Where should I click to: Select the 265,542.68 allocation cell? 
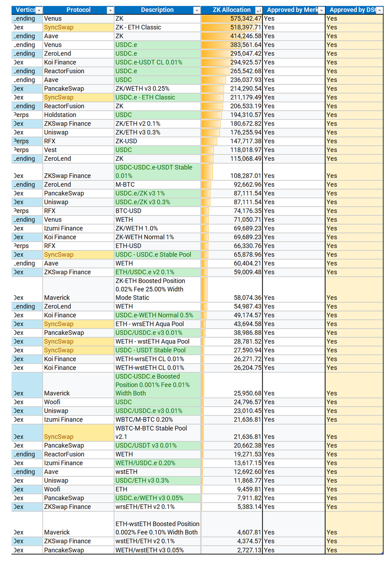pos(232,71)
